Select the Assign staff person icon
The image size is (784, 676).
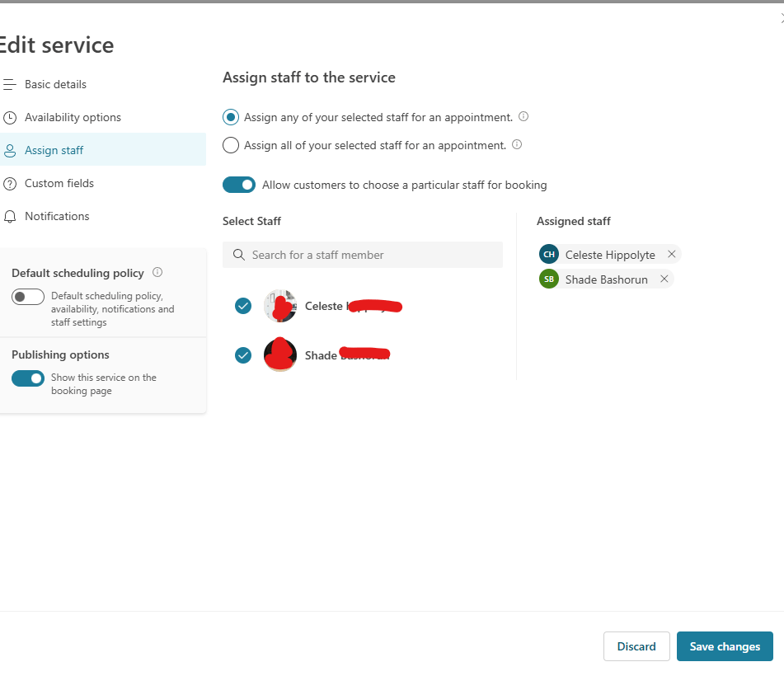10,149
